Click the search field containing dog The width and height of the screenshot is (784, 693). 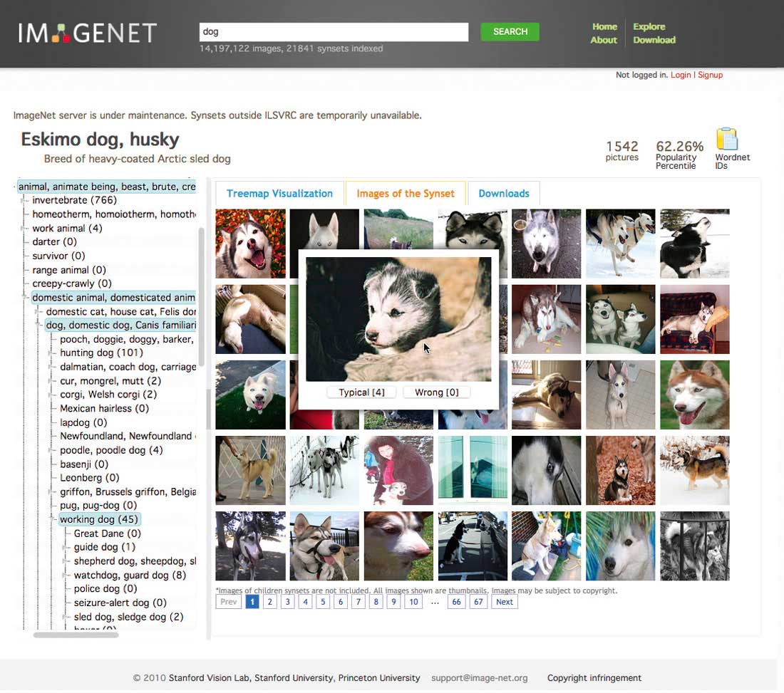(334, 31)
